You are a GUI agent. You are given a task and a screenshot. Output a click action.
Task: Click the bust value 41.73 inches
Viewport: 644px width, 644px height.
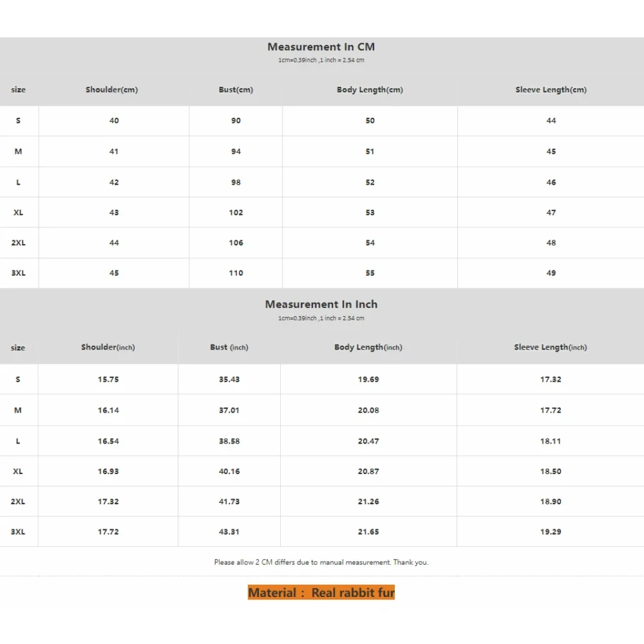coord(229,502)
